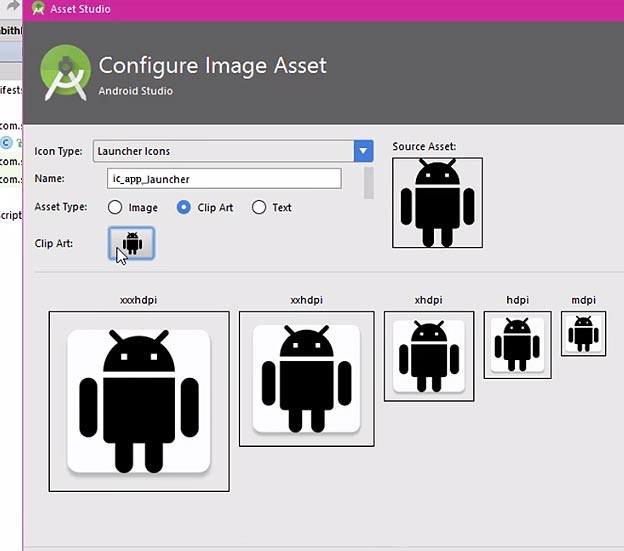
Task: Click the xhdpi density label
Action: pyautogui.click(x=429, y=300)
